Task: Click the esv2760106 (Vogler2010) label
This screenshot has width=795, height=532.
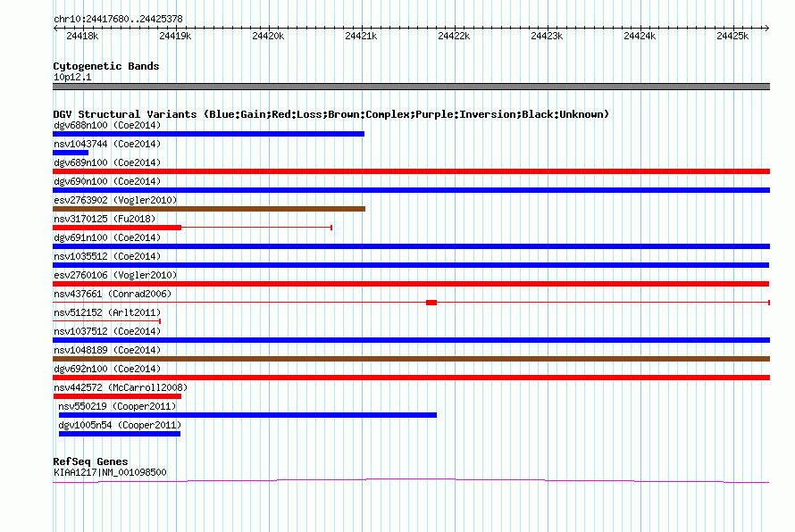Action: coord(115,275)
